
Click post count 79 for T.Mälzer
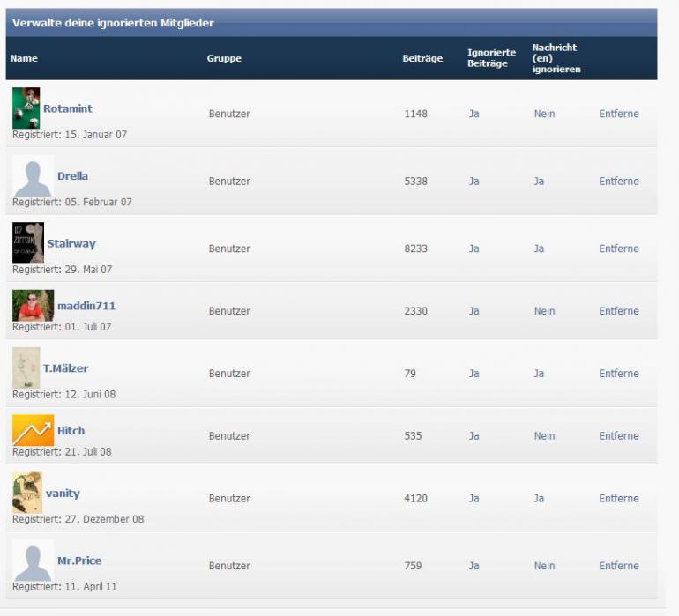tap(410, 373)
